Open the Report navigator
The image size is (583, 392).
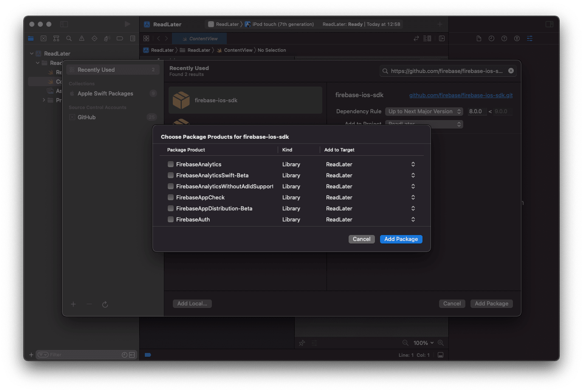coord(132,38)
